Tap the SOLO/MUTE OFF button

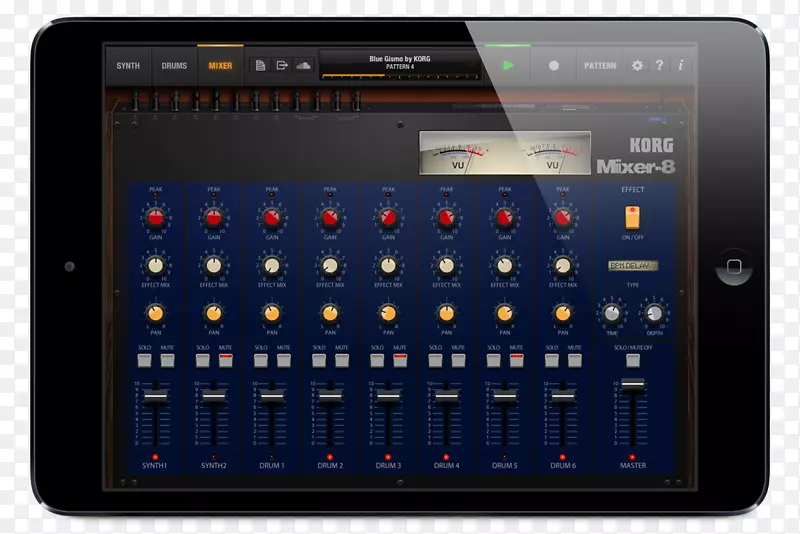[633, 361]
